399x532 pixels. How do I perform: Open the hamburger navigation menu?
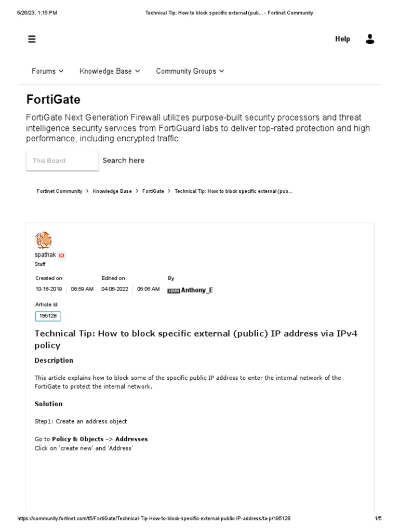[32, 39]
